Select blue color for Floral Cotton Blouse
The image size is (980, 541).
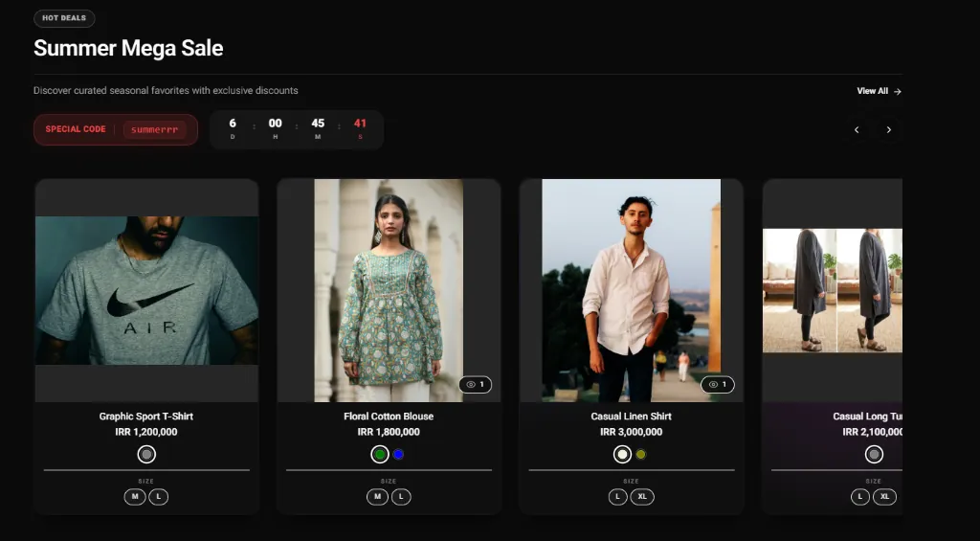399,454
